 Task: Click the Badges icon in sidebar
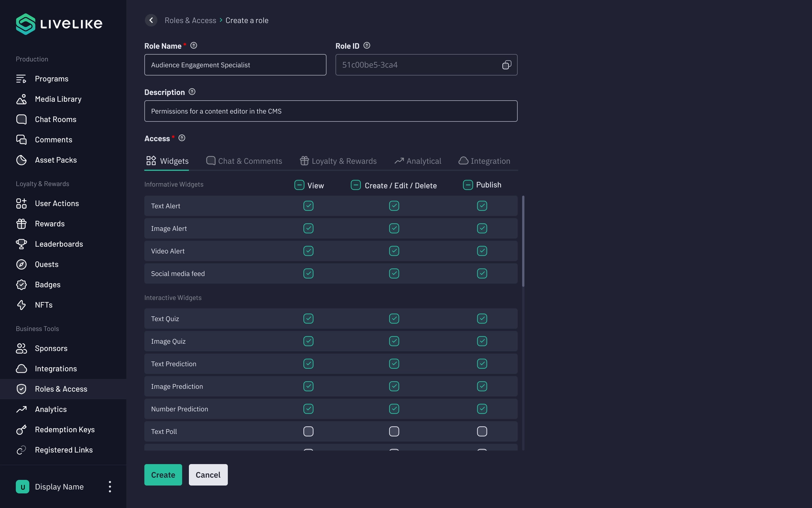21,285
